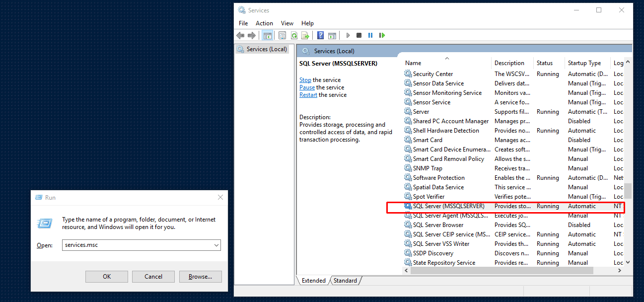The height and width of the screenshot is (302, 644).
Task: Refresh the services list
Action: 294,35
